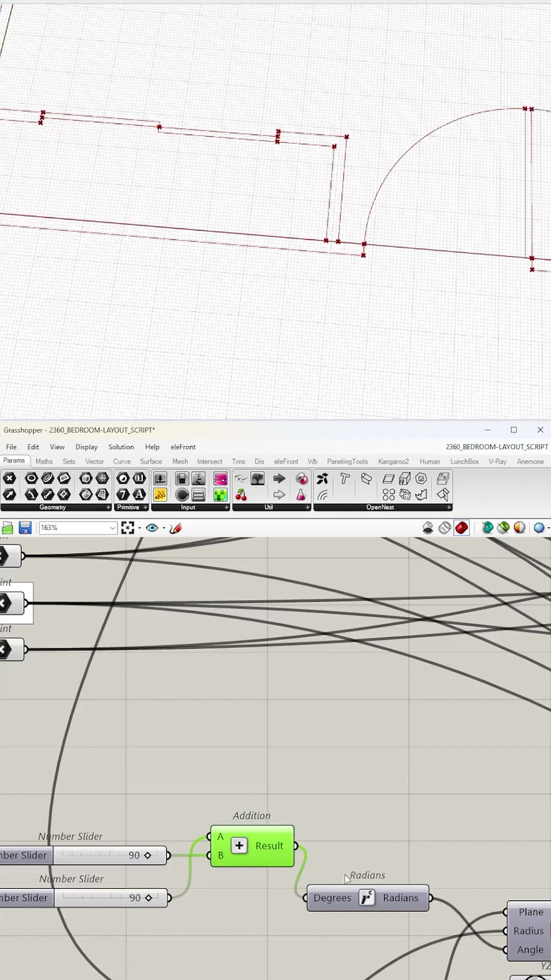Select the green checkered input icon

coord(220,495)
